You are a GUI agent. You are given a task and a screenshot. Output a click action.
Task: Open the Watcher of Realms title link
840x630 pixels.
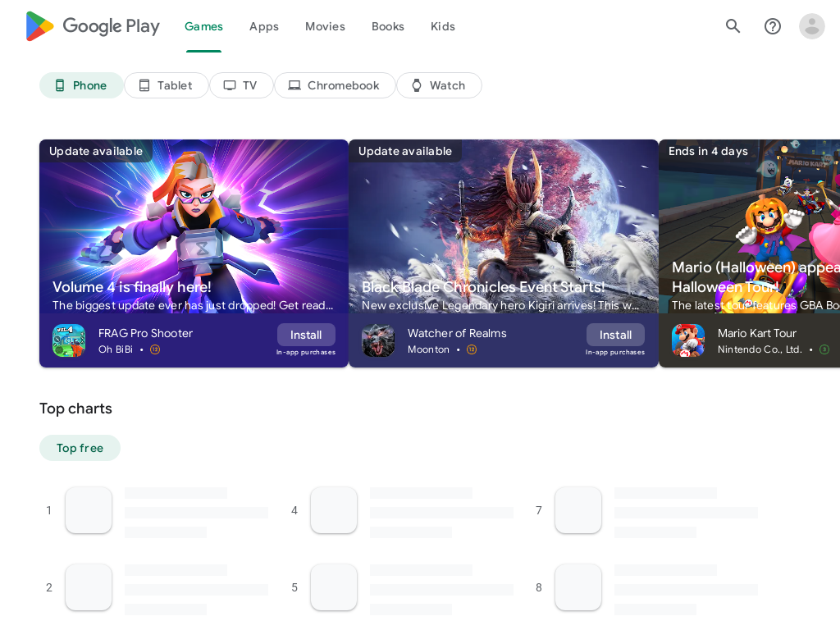pos(457,333)
